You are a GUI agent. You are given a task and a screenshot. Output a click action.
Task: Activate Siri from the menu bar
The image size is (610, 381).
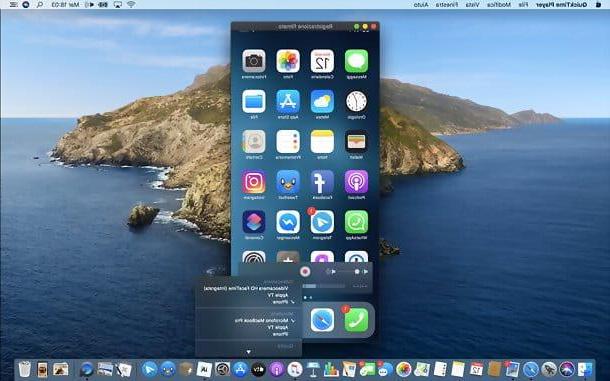pyautogui.click(x=26, y=5)
